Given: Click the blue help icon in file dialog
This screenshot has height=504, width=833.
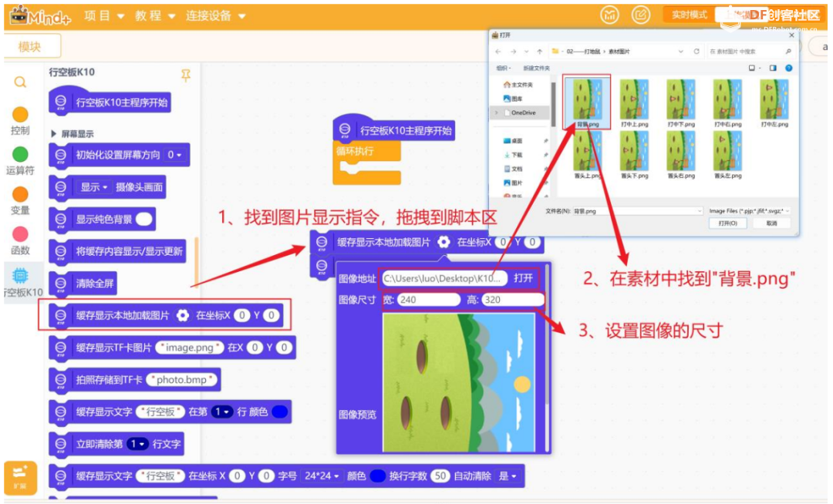Looking at the screenshot, I should [x=789, y=68].
